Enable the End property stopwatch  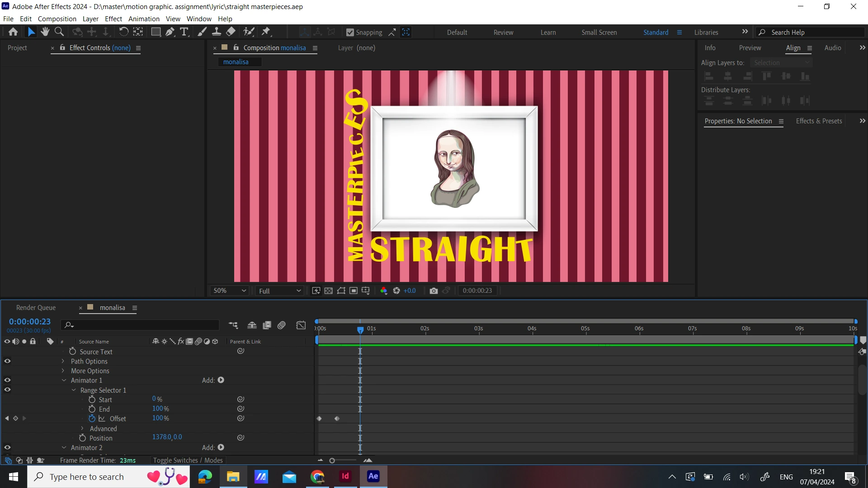click(x=92, y=409)
